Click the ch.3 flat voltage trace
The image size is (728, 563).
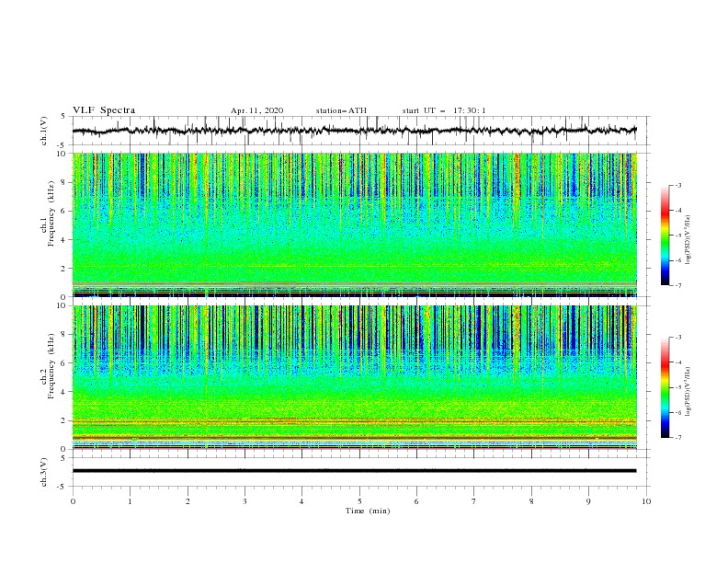tap(354, 471)
